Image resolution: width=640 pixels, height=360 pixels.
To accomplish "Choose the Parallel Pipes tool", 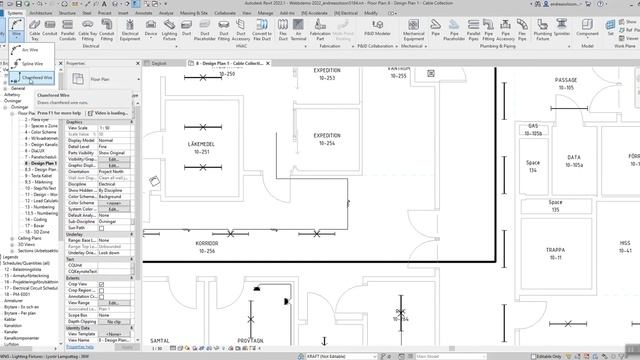I will pyautogui.click(x=473, y=30).
